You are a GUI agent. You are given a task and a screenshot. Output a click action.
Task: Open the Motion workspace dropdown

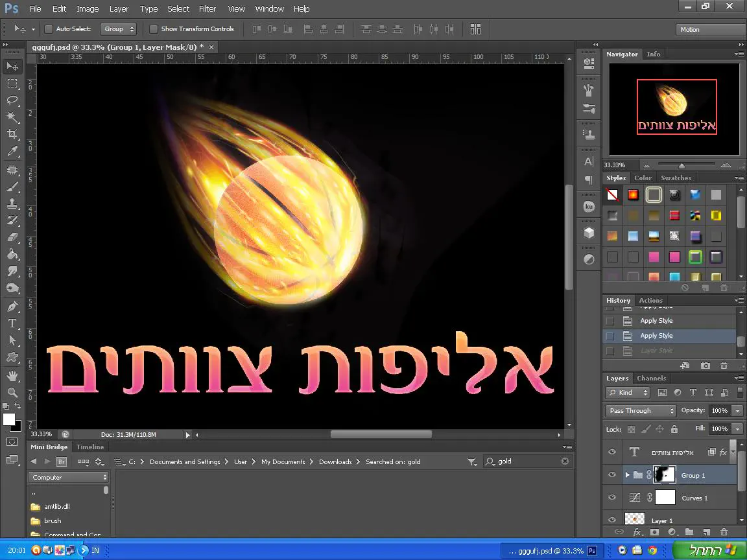710,30
